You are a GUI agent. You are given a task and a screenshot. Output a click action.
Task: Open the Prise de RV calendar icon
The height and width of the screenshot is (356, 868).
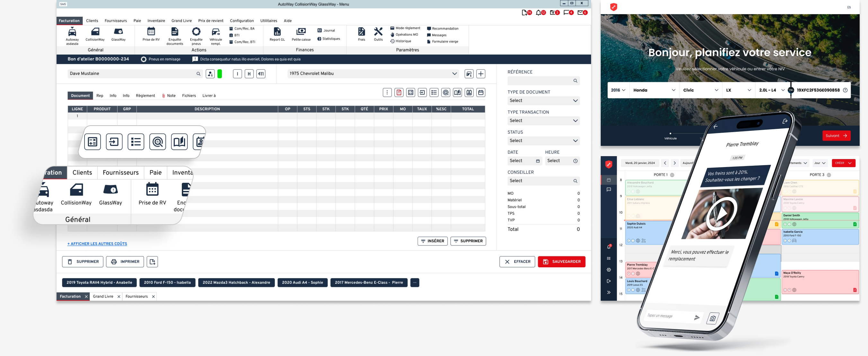151,32
